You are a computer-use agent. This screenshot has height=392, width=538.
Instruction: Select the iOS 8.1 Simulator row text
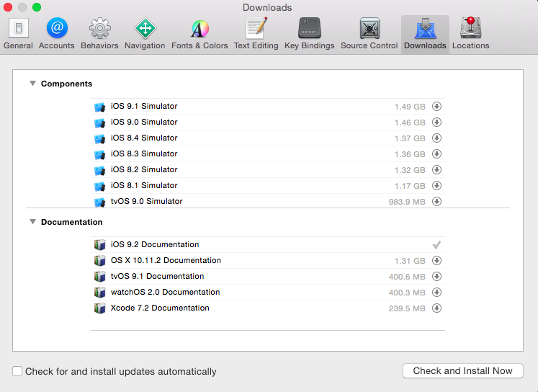[x=144, y=185]
